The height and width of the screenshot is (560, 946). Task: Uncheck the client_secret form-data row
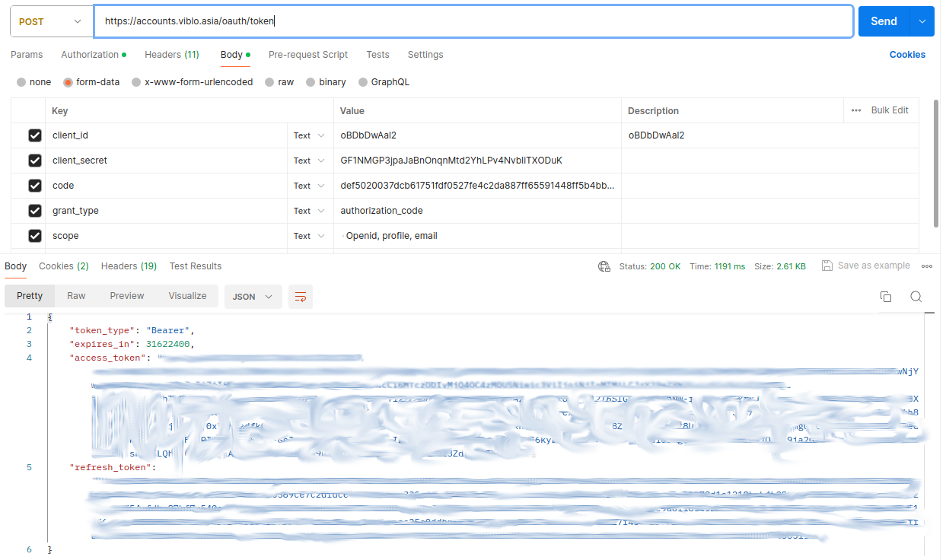[35, 160]
